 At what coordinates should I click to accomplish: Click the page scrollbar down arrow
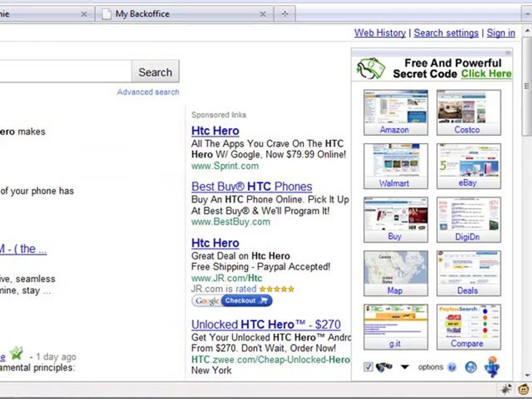527,376
